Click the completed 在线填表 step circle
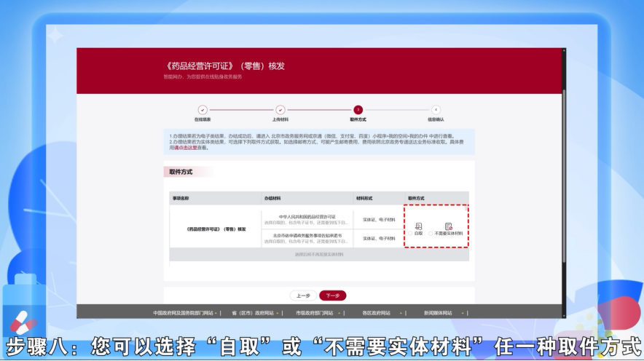This screenshot has height=361, width=644. (x=203, y=110)
